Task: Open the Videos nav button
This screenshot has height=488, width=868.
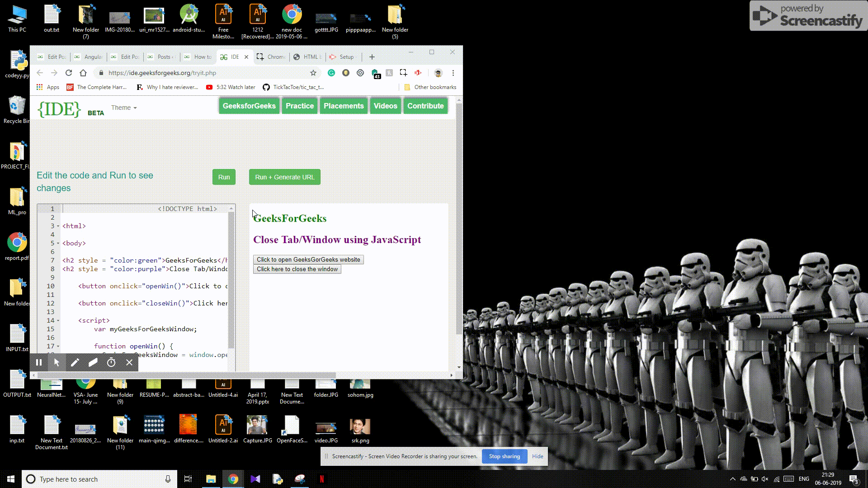Action: pyautogui.click(x=385, y=106)
